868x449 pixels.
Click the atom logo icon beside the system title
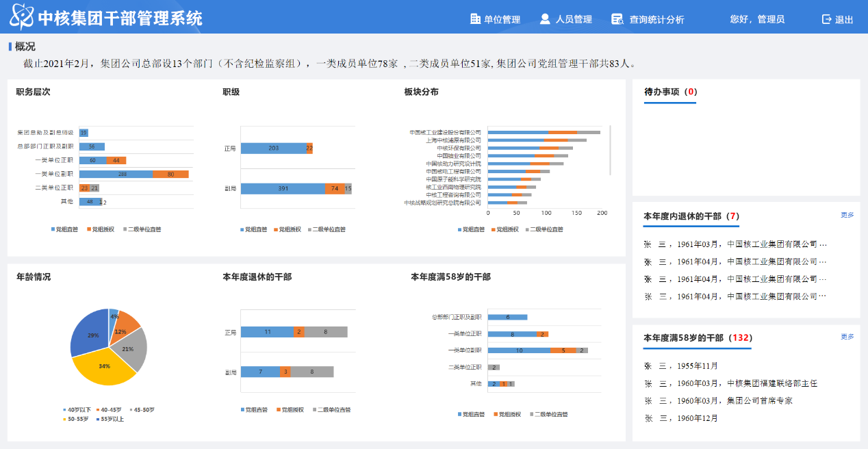21,16
